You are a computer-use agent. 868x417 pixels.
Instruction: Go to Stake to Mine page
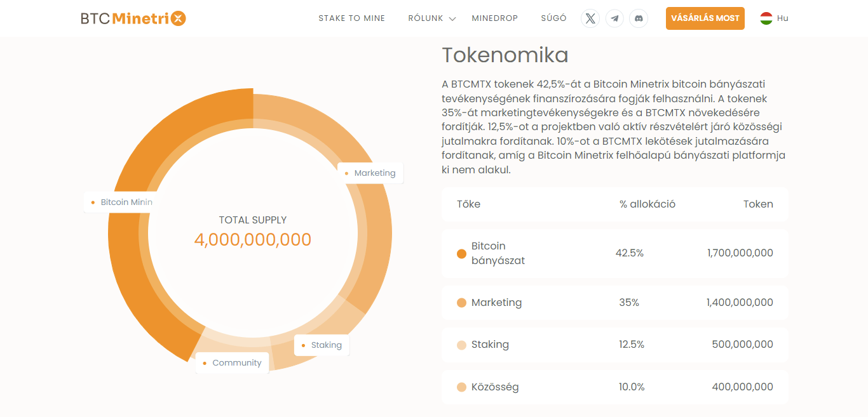tap(352, 18)
